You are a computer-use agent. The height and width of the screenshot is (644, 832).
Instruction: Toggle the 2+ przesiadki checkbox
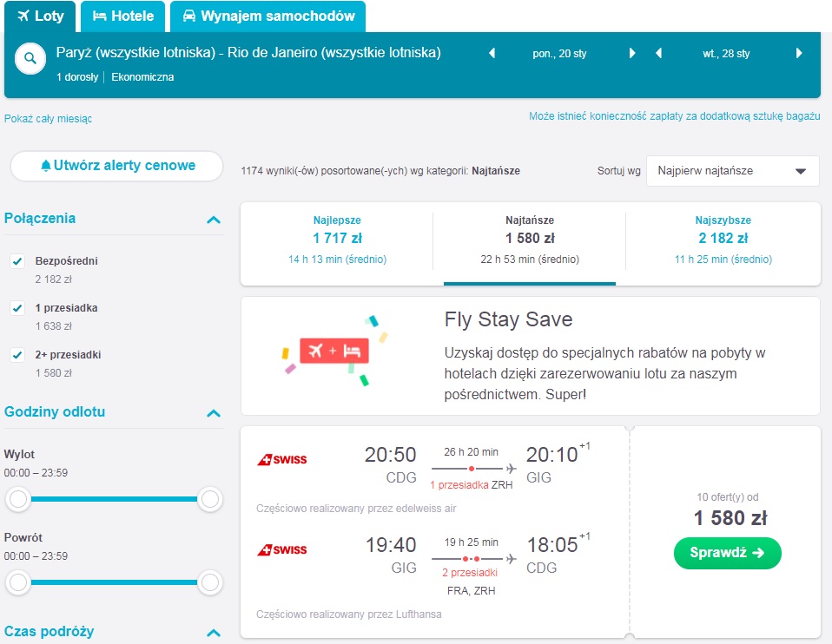(x=17, y=354)
